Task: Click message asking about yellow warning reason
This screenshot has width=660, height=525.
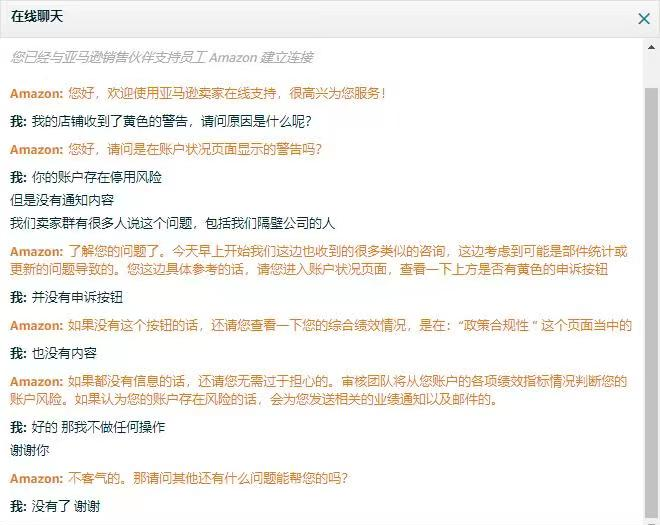Action: pos(161,121)
